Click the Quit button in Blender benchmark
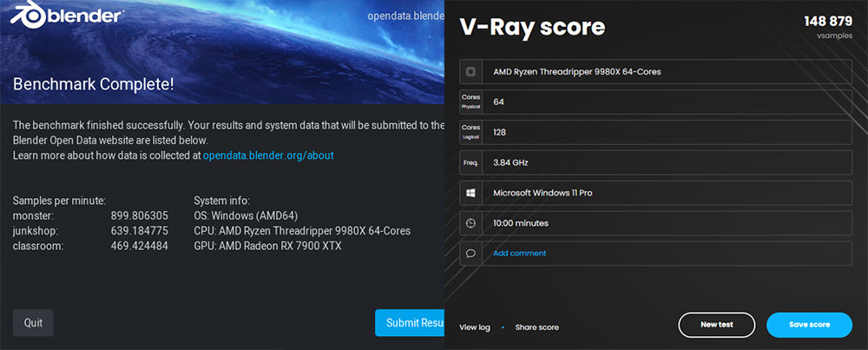The height and width of the screenshot is (350, 868). 33,323
